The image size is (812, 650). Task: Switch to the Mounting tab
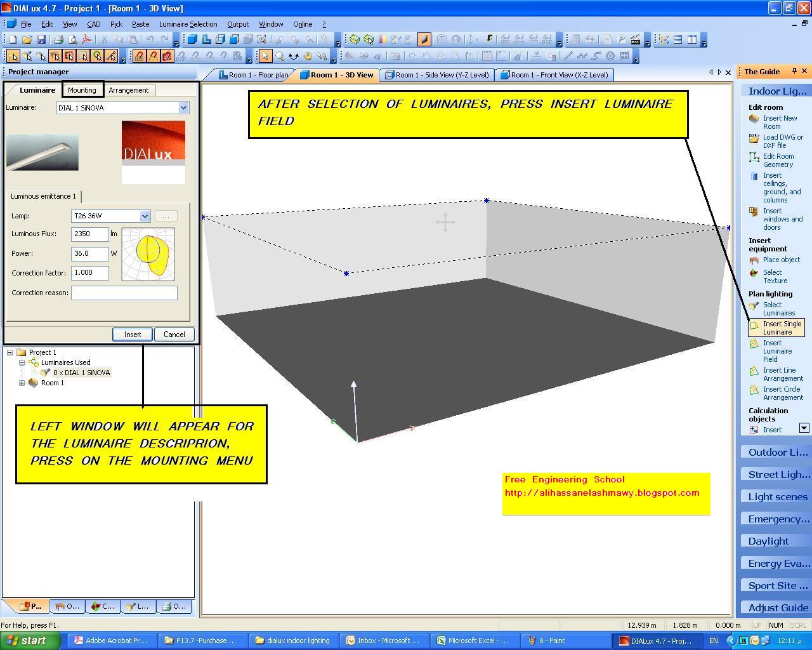click(82, 90)
